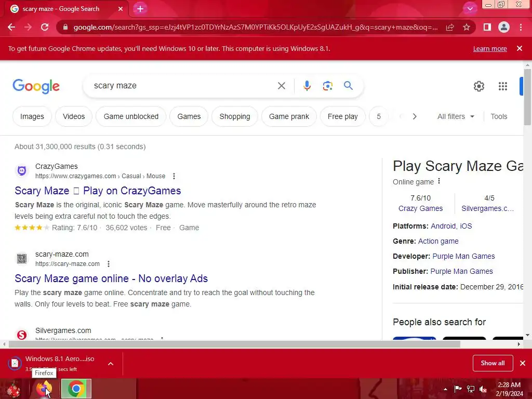
Task: Open a new browser tab
Action: click(140, 9)
